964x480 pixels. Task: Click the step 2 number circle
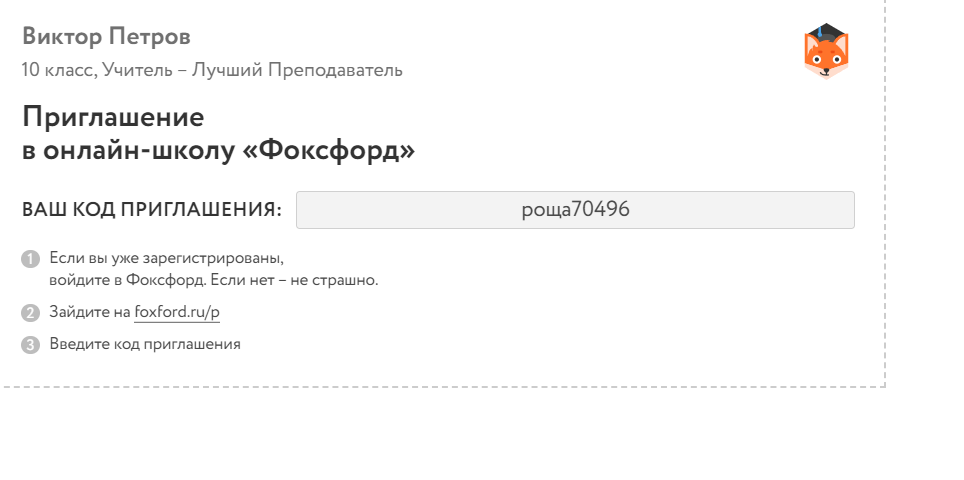[30, 313]
